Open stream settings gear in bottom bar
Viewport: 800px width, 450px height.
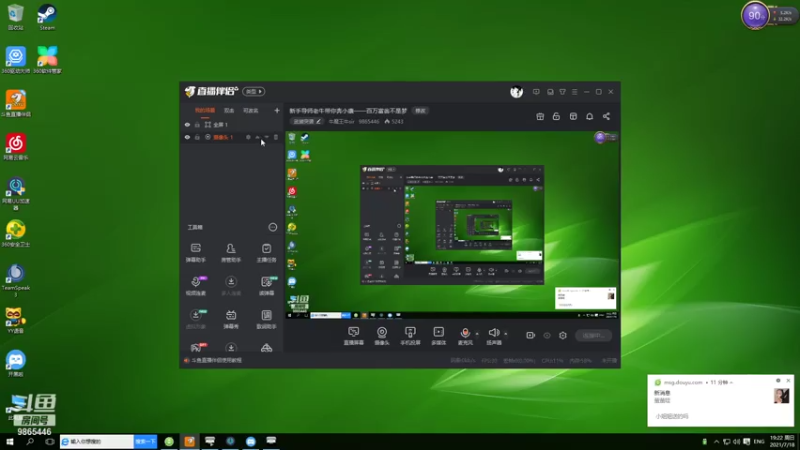[563, 335]
